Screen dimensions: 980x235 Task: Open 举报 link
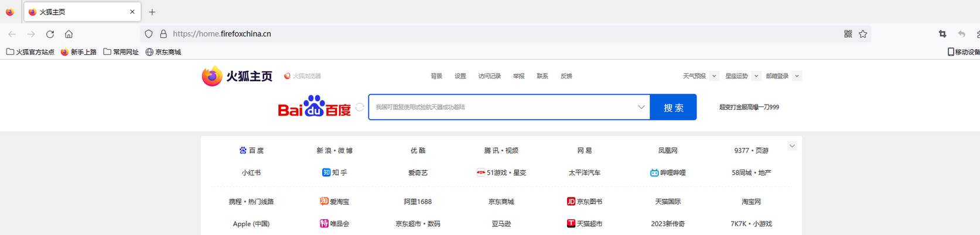pyautogui.click(x=519, y=76)
